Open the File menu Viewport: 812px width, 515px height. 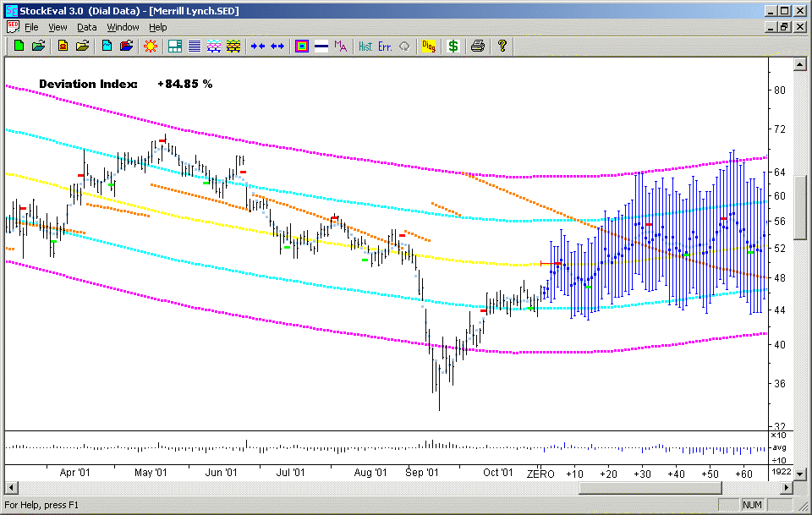31,27
